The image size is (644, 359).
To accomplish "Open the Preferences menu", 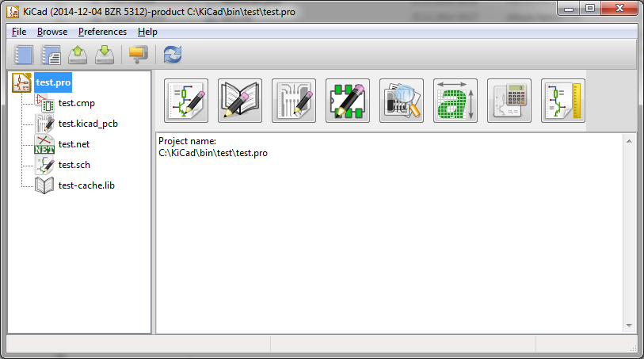I will (102, 32).
